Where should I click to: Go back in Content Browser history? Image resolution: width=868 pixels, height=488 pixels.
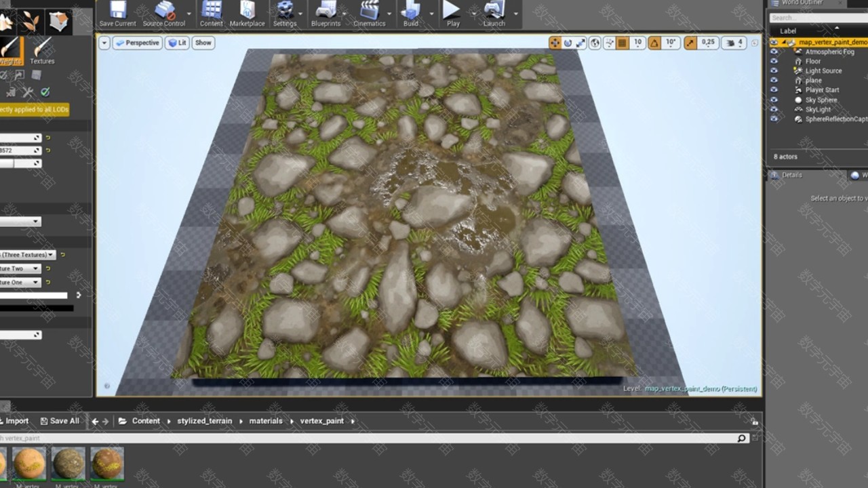tap(95, 421)
